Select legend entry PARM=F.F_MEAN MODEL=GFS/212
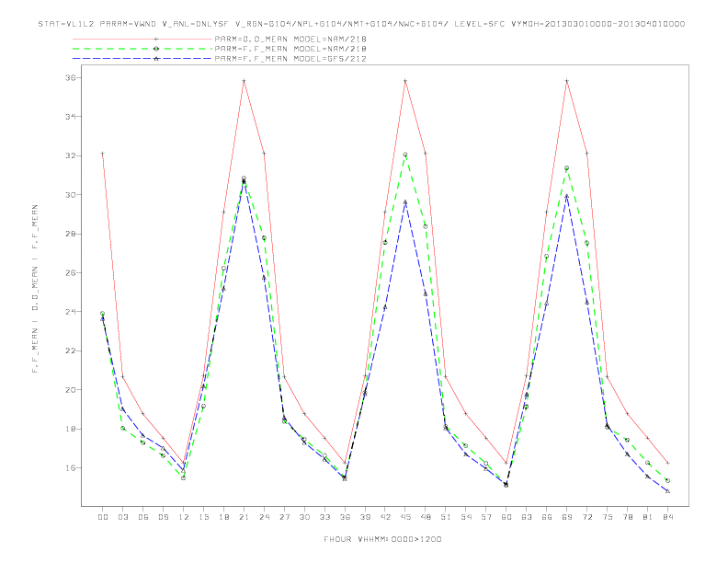 (290, 59)
